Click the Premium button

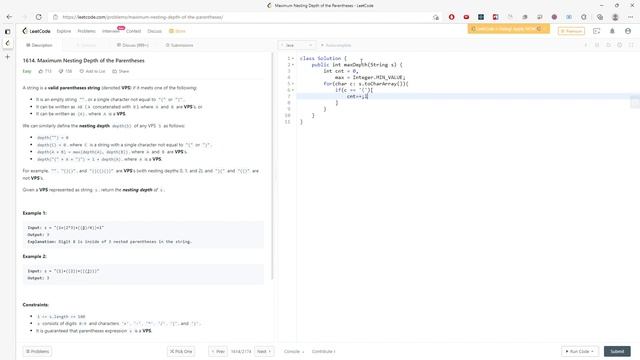(571, 31)
